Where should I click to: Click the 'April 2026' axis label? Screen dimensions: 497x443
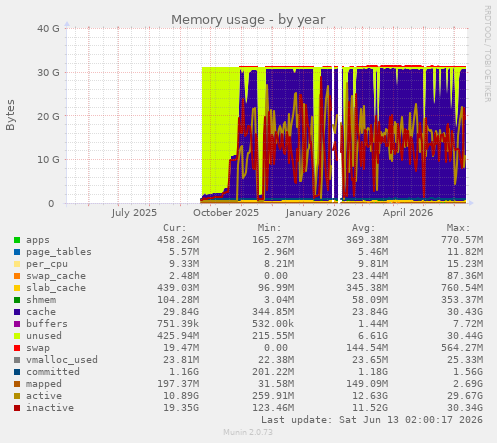pyautogui.click(x=408, y=213)
